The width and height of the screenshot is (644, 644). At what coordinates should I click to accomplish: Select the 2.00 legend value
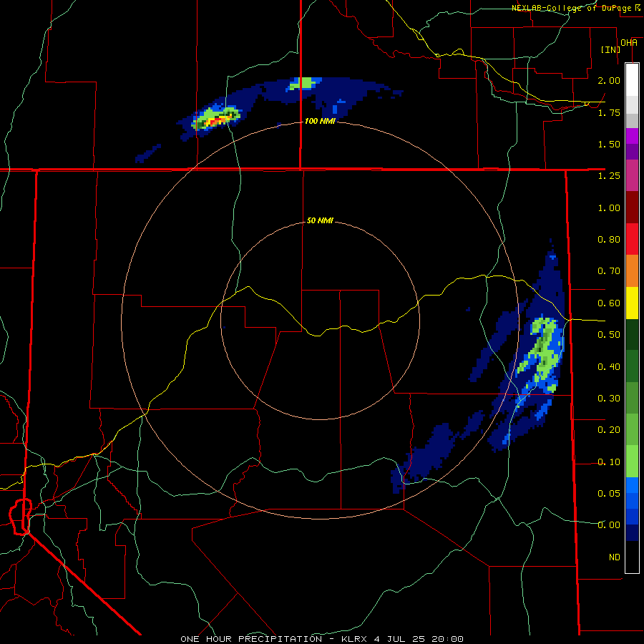click(609, 80)
